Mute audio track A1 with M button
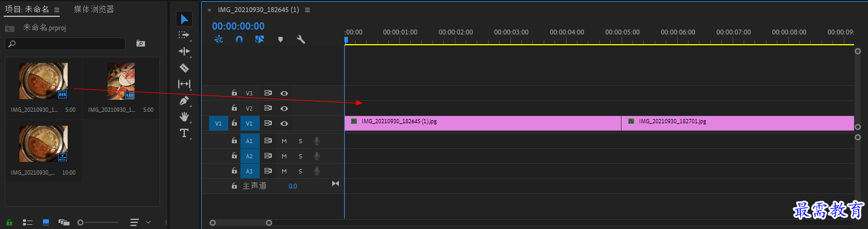This screenshot has width=868, height=229. coord(284,141)
